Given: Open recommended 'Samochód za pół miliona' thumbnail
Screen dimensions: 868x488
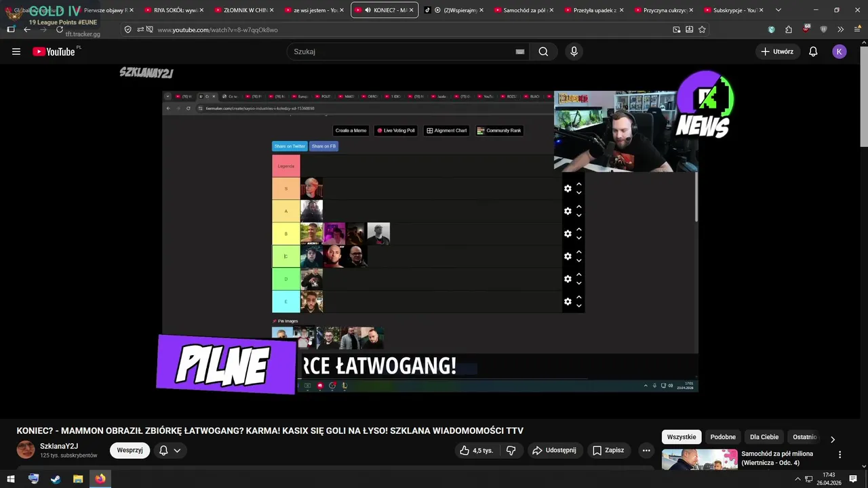Looking at the screenshot, I should 700,459.
